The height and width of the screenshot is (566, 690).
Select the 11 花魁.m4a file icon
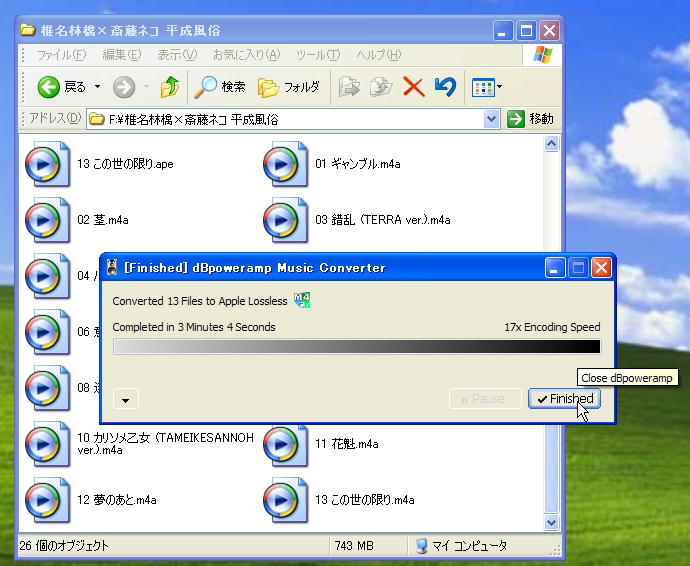[x=286, y=444]
